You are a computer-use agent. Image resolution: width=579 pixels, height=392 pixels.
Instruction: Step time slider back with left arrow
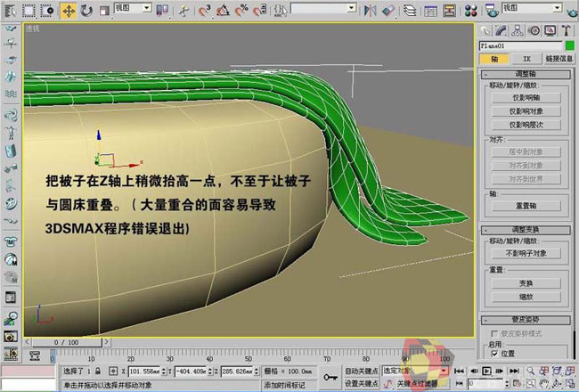click(28, 342)
